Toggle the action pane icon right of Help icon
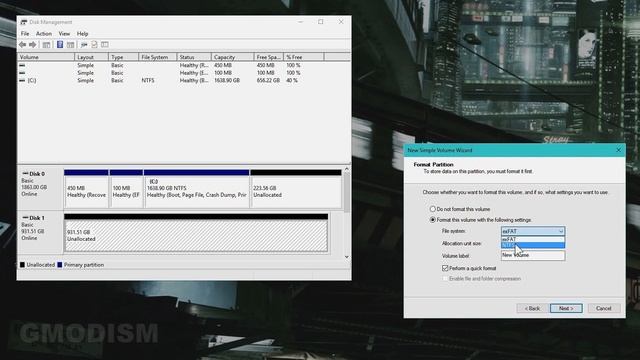Viewport: 640px width, 360px height. [x=71, y=44]
